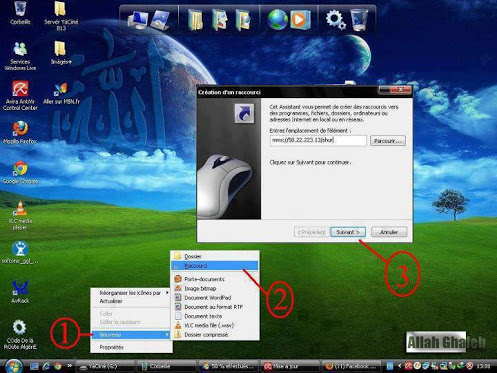The image size is (497, 373).
Task: Choose Propriétés in the context menu
Action: 131,347
